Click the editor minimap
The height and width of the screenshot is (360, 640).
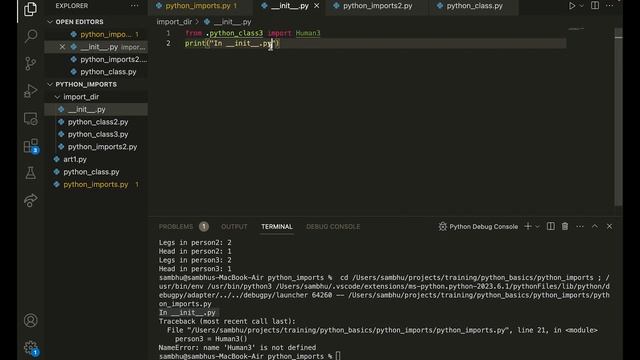(576, 29)
